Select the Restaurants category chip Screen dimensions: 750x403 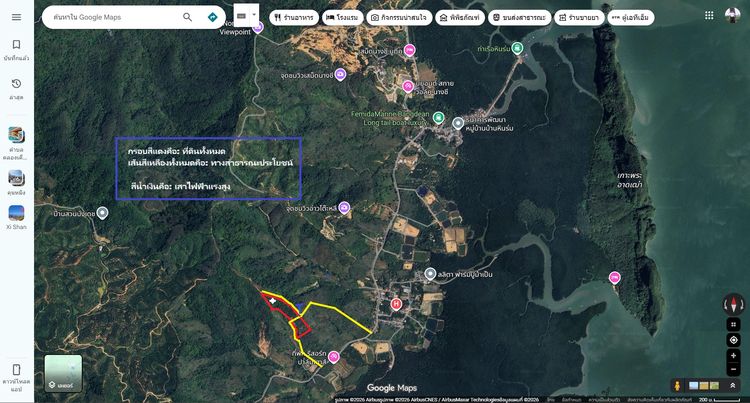[294, 18]
